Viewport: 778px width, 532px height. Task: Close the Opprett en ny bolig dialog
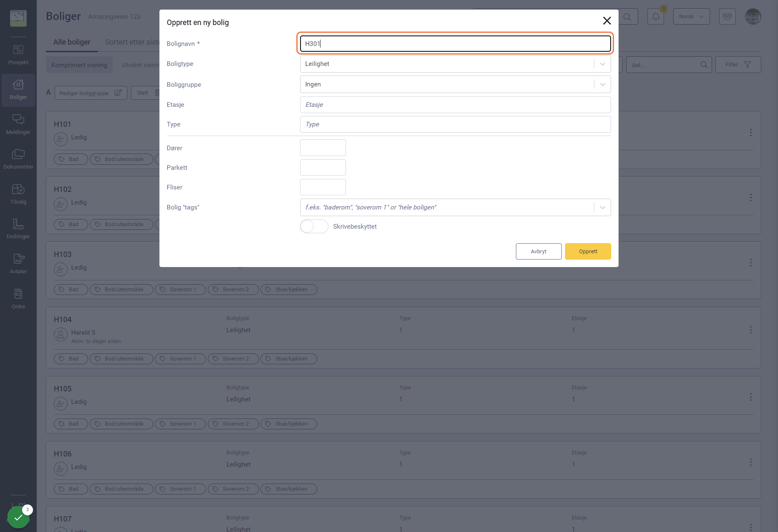coord(607,21)
